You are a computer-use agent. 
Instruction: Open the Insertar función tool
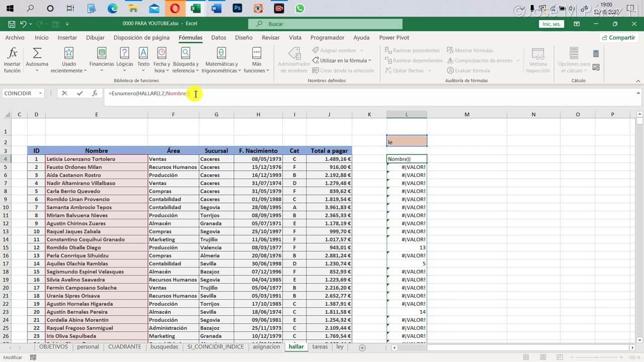pyautogui.click(x=13, y=60)
